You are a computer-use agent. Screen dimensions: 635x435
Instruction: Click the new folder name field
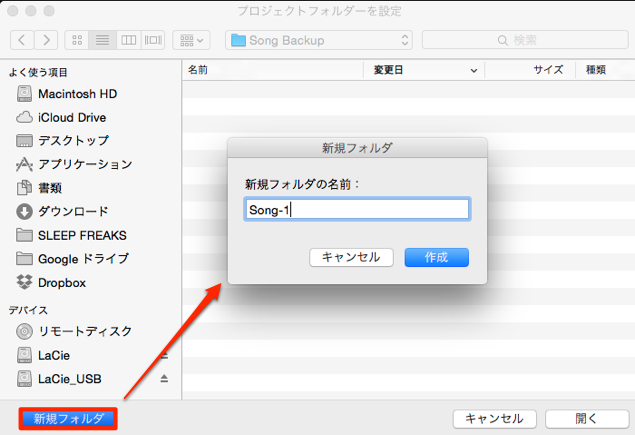(x=357, y=209)
